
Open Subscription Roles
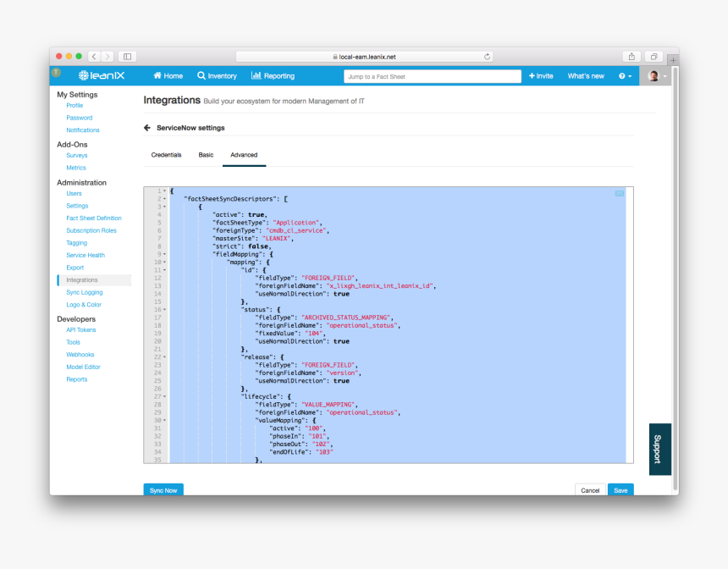pyautogui.click(x=91, y=230)
